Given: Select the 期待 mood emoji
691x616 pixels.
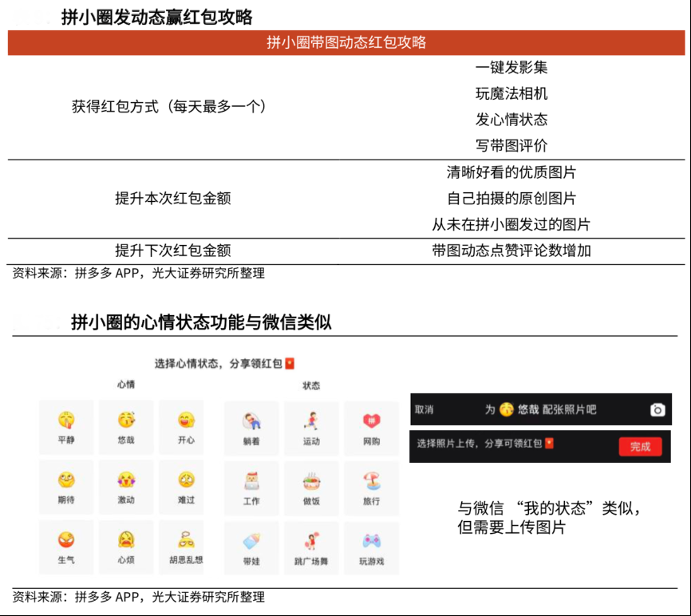Looking at the screenshot, I should click(66, 480).
